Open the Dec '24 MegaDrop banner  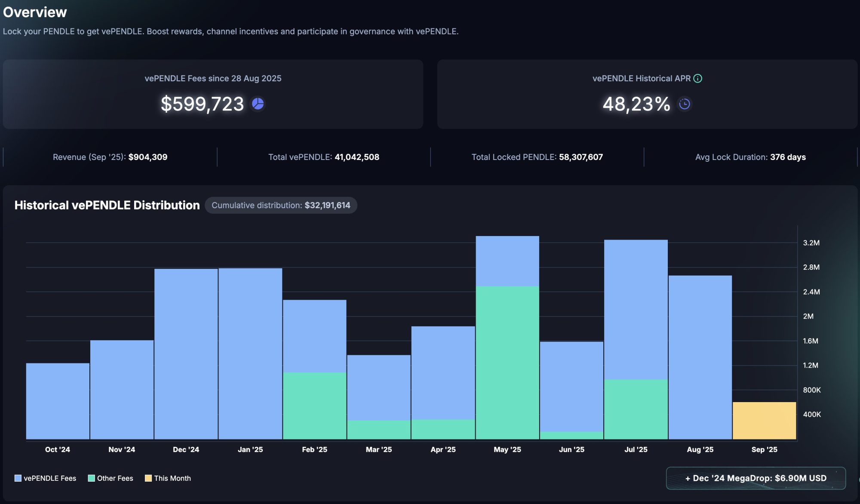(x=756, y=478)
